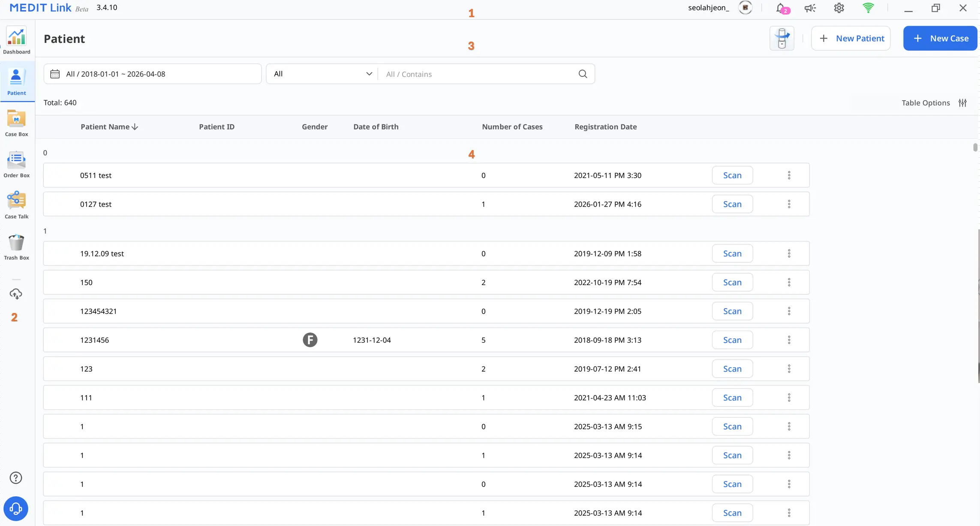
Task: Click the search magnifier icon
Action: 583,74
